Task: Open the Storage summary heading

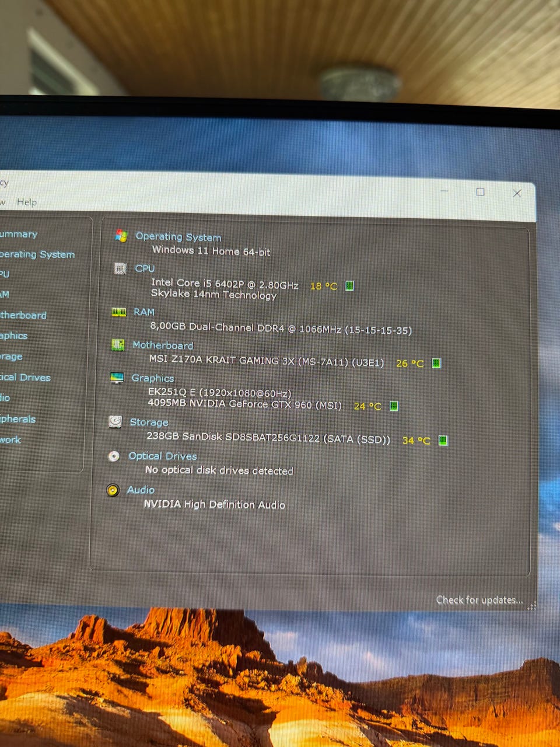Action: [149, 422]
